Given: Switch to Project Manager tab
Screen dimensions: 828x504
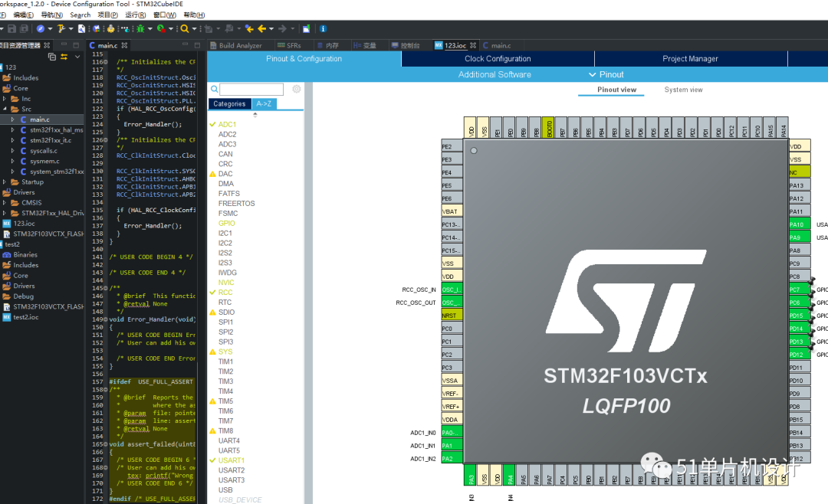Looking at the screenshot, I should click(x=690, y=58).
